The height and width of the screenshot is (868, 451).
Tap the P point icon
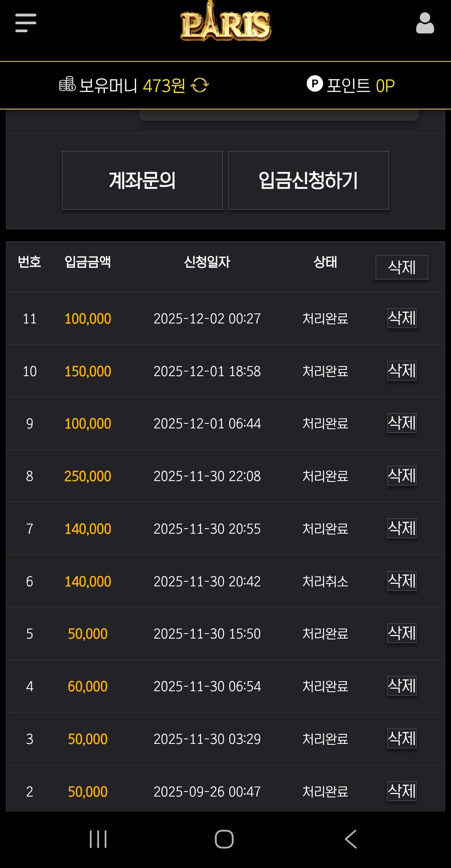click(314, 84)
